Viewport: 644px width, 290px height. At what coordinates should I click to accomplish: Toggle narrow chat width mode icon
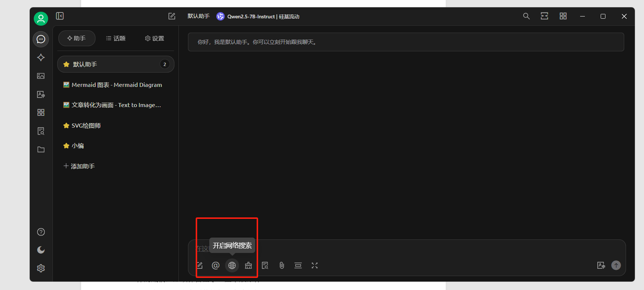(x=544, y=16)
